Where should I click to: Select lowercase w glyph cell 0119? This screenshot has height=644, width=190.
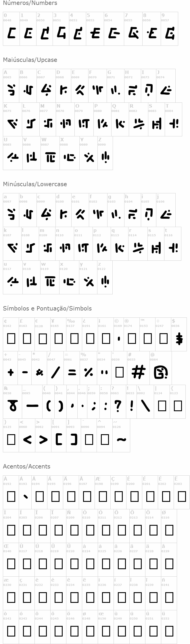[x=50, y=277]
